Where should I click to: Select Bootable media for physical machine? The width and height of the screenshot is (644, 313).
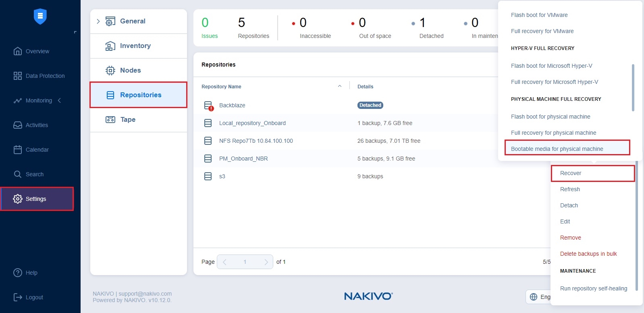coord(557,149)
